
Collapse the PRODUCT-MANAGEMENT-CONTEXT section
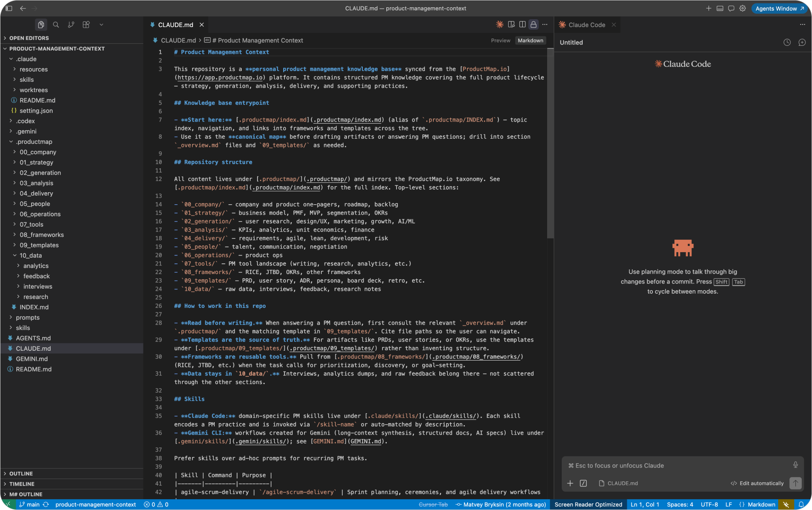pos(71,48)
